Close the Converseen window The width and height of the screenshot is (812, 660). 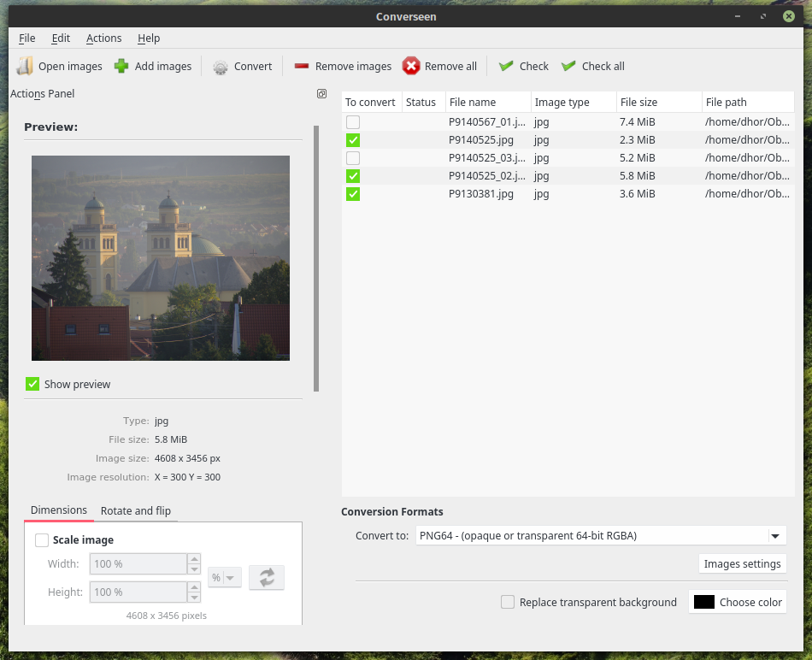[x=789, y=16]
